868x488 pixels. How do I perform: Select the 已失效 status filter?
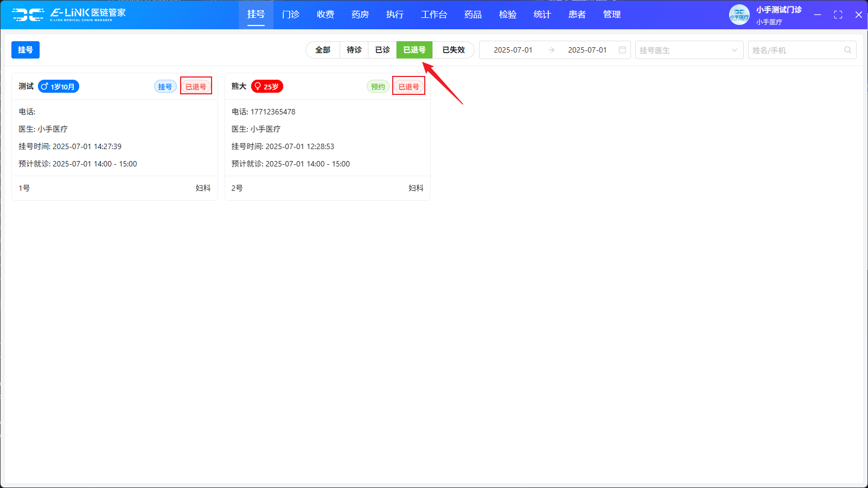coord(454,50)
